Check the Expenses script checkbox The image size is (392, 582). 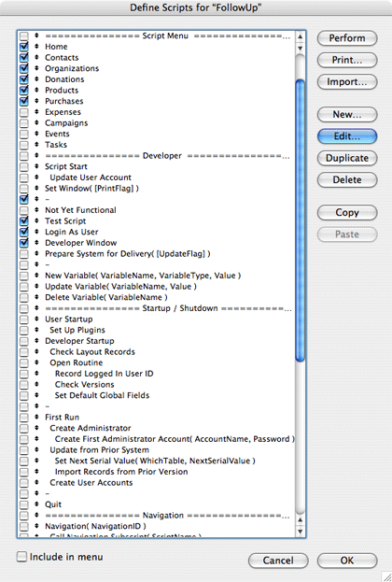[x=23, y=112]
